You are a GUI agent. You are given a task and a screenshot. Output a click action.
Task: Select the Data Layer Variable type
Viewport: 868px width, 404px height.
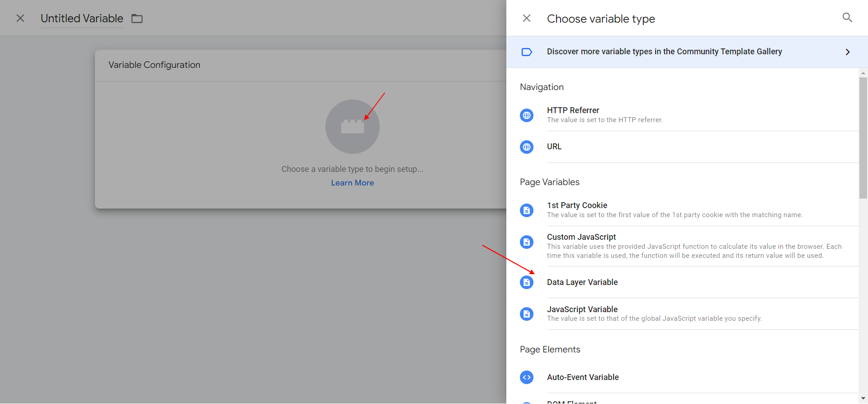[x=582, y=282]
